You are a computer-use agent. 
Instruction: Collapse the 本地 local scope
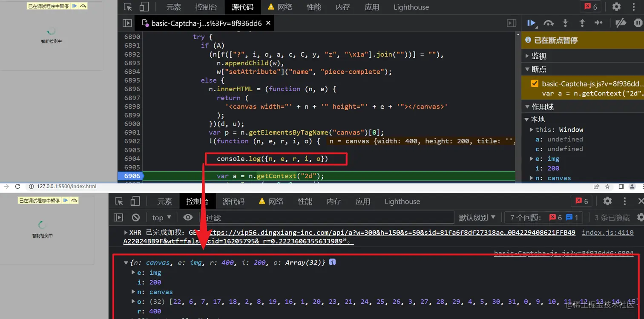point(527,119)
